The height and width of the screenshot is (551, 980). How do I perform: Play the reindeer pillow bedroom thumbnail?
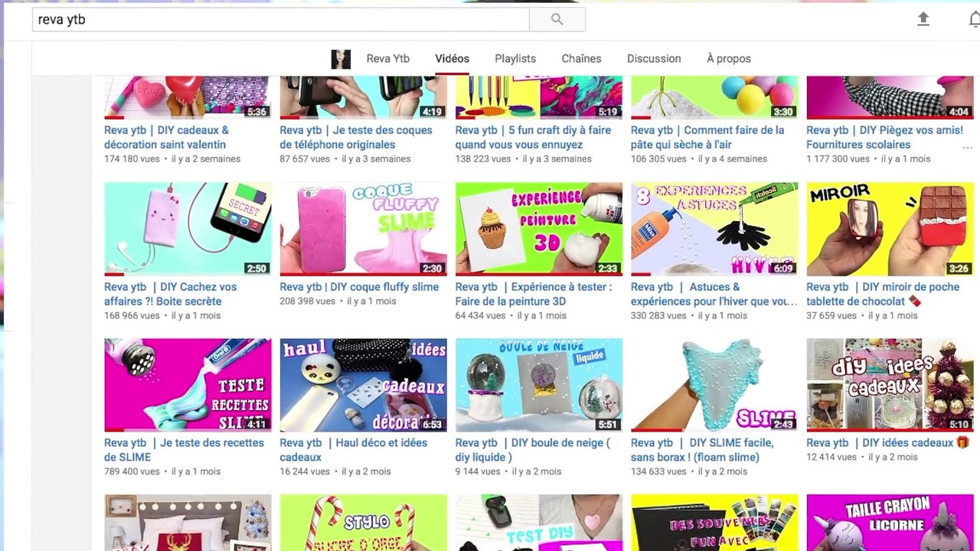pos(188,523)
